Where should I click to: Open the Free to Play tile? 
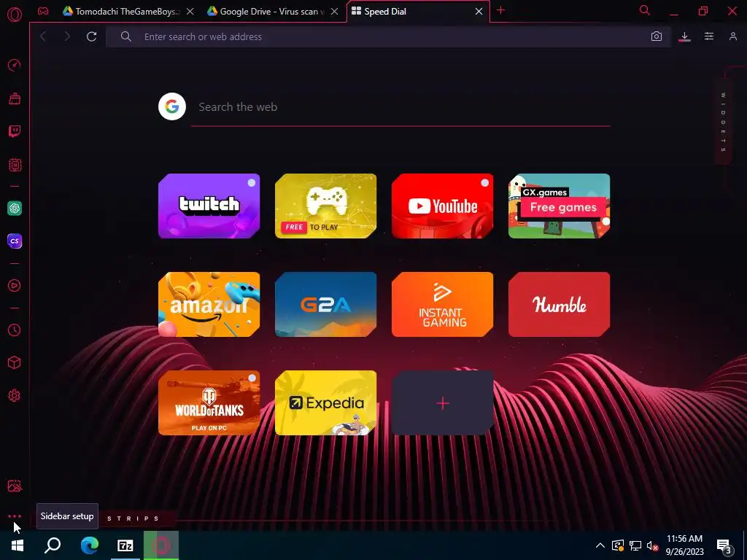click(326, 206)
